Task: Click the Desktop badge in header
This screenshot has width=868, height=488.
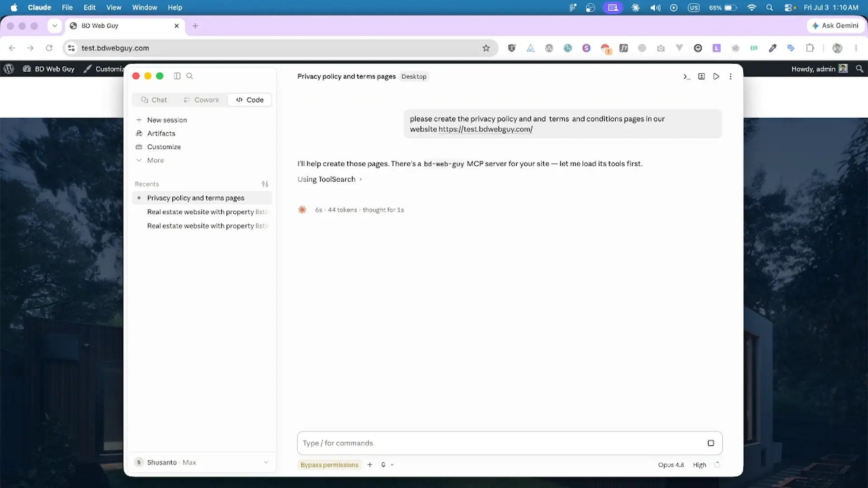Action: (x=414, y=76)
